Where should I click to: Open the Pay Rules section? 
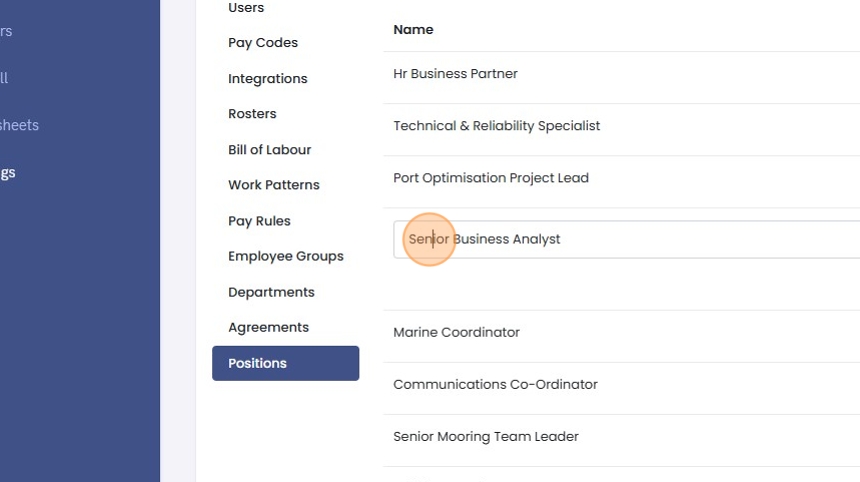coord(259,221)
